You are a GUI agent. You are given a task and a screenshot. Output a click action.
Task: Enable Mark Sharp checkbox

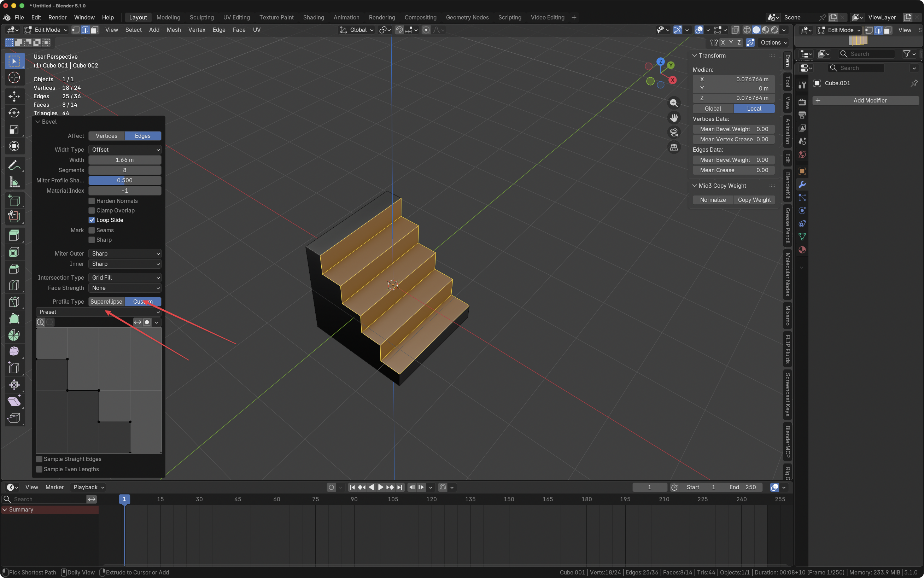point(92,240)
